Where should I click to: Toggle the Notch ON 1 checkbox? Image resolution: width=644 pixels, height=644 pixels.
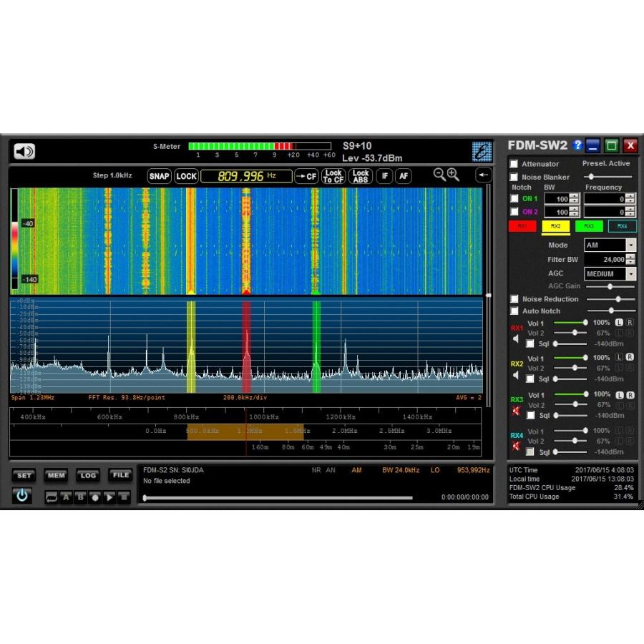(513, 198)
